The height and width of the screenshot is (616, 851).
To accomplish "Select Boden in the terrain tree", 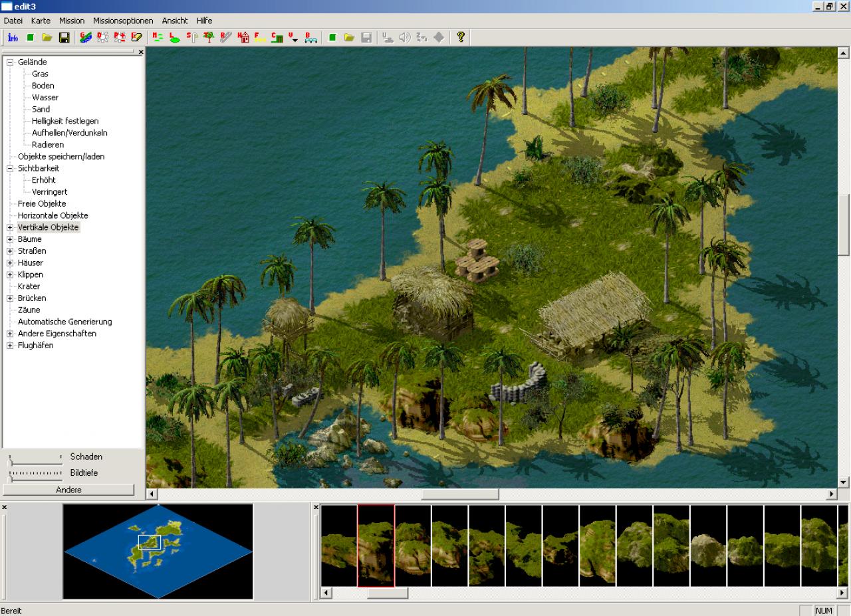I will pyautogui.click(x=43, y=86).
